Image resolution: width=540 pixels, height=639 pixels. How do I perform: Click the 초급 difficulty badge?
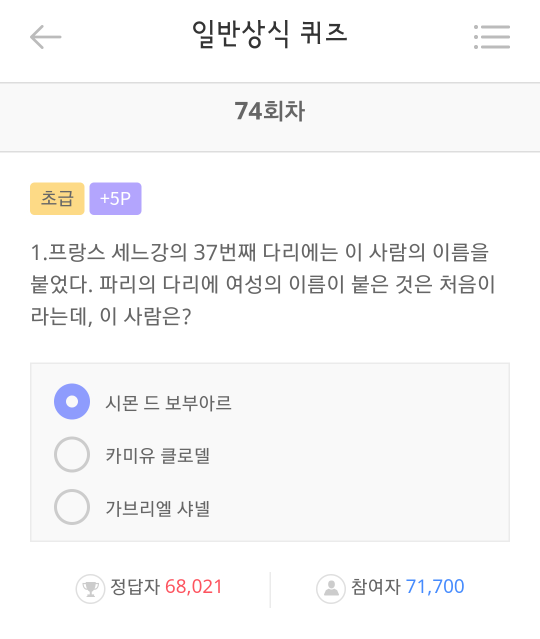(x=57, y=198)
